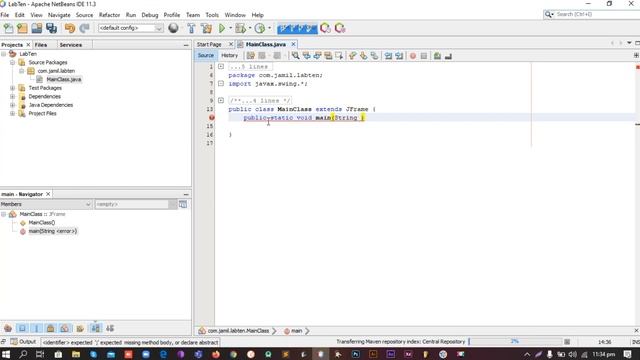Viewport: 640px width, 360px height.
Task: Click the Build Project hammer icon
Action: click(x=191, y=28)
